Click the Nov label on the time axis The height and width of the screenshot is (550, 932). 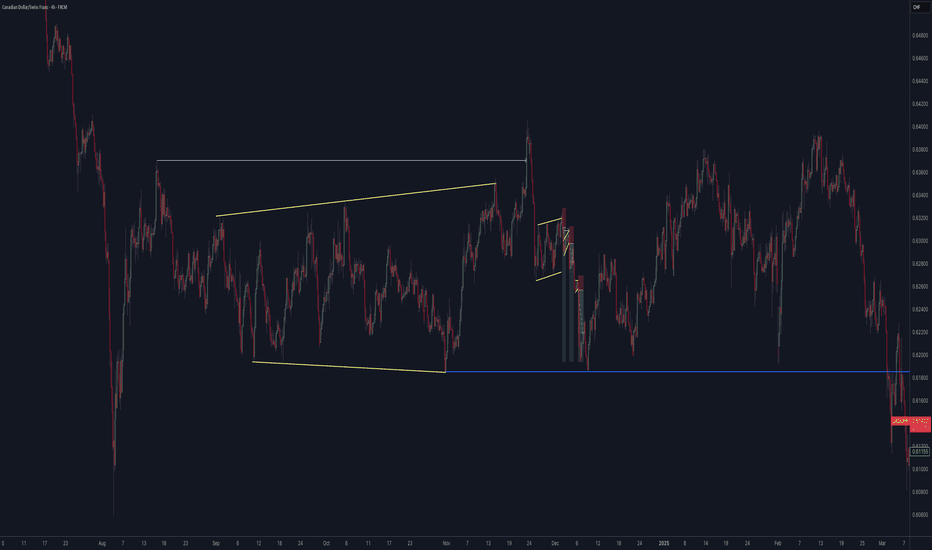(x=446, y=543)
